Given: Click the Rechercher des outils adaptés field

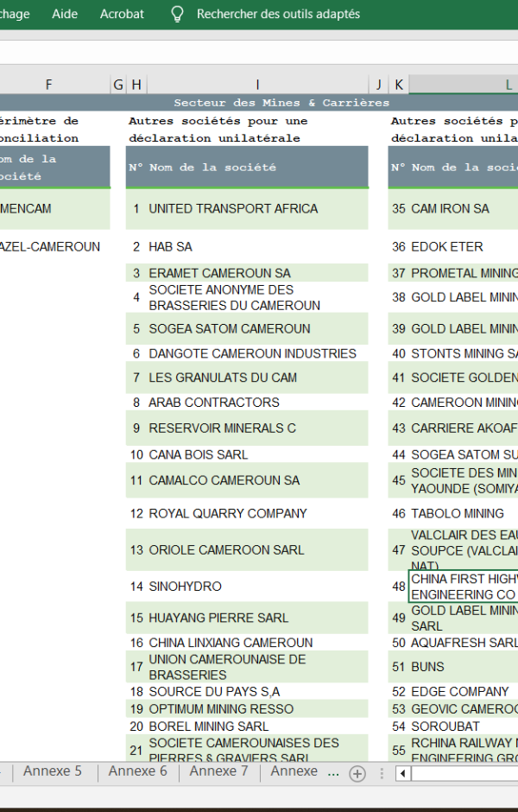Looking at the screenshot, I should (278, 14).
